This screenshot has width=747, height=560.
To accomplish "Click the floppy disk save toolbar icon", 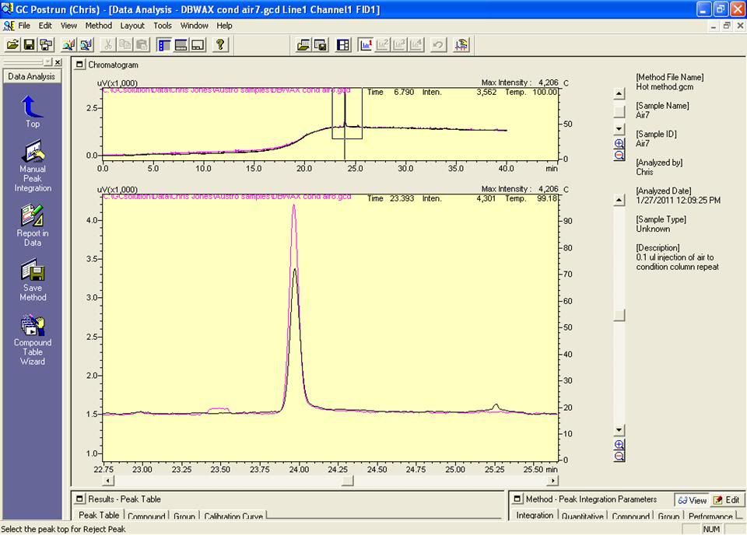I will (x=29, y=45).
